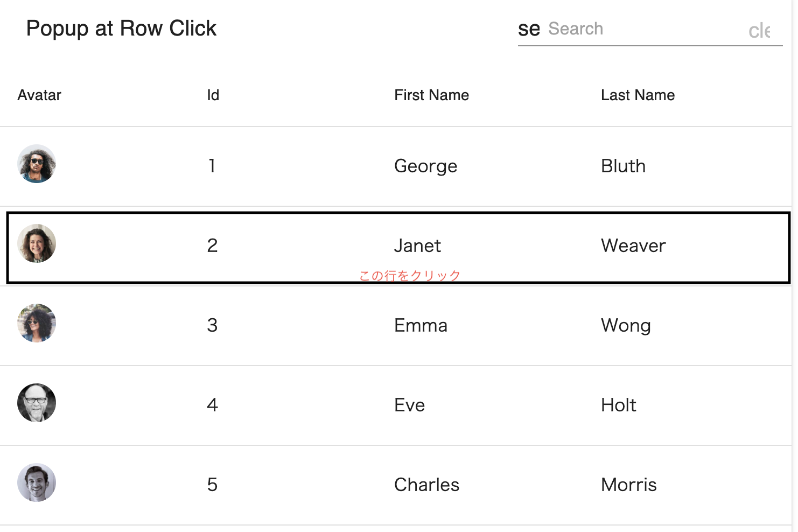The height and width of the screenshot is (532, 798).
Task: Click Janet Weaver's avatar photo
Action: pyautogui.click(x=37, y=243)
